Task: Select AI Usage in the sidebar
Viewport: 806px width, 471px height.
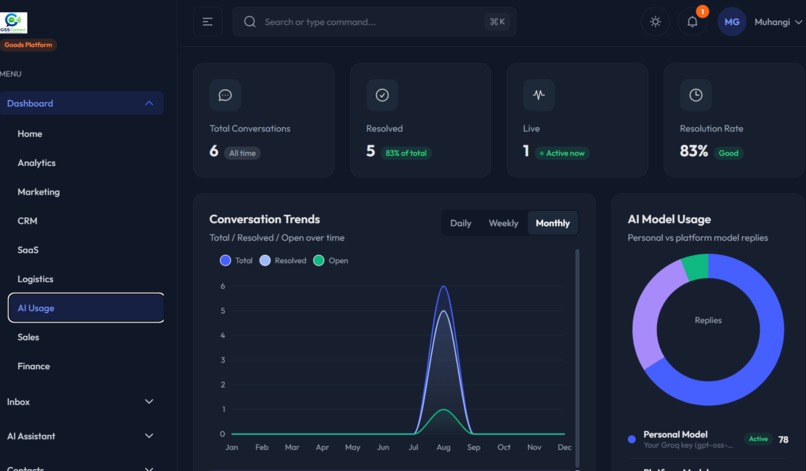Action: pos(86,308)
